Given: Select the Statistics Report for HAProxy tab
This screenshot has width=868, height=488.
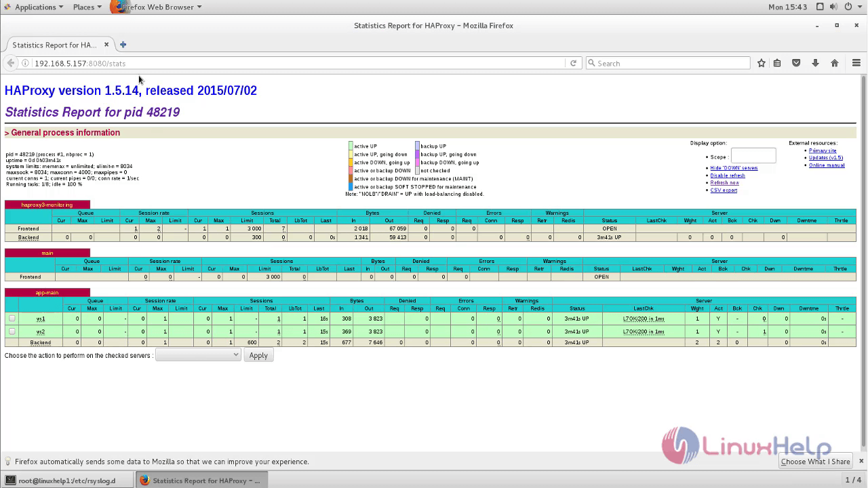Looking at the screenshot, I should (x=55, y=45).
